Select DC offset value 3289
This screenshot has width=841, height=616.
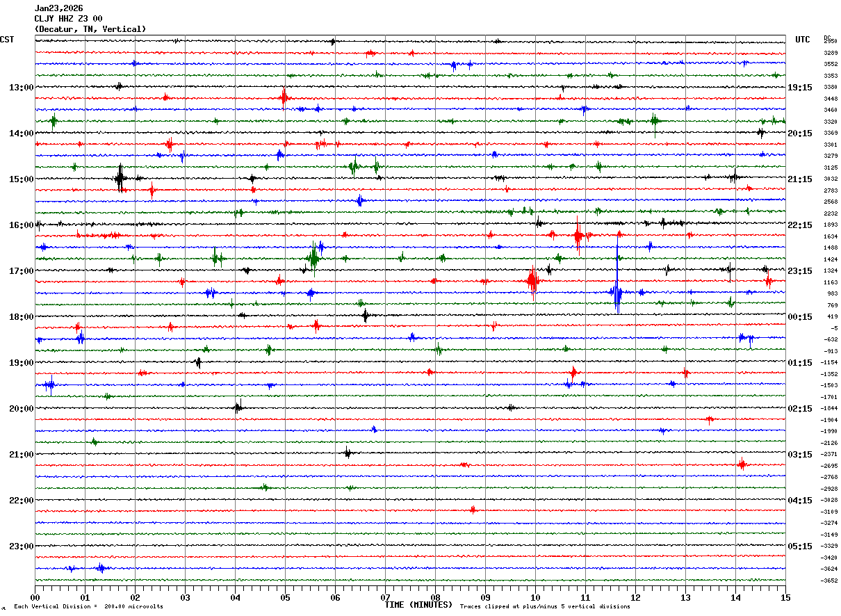tap(831, 53)
